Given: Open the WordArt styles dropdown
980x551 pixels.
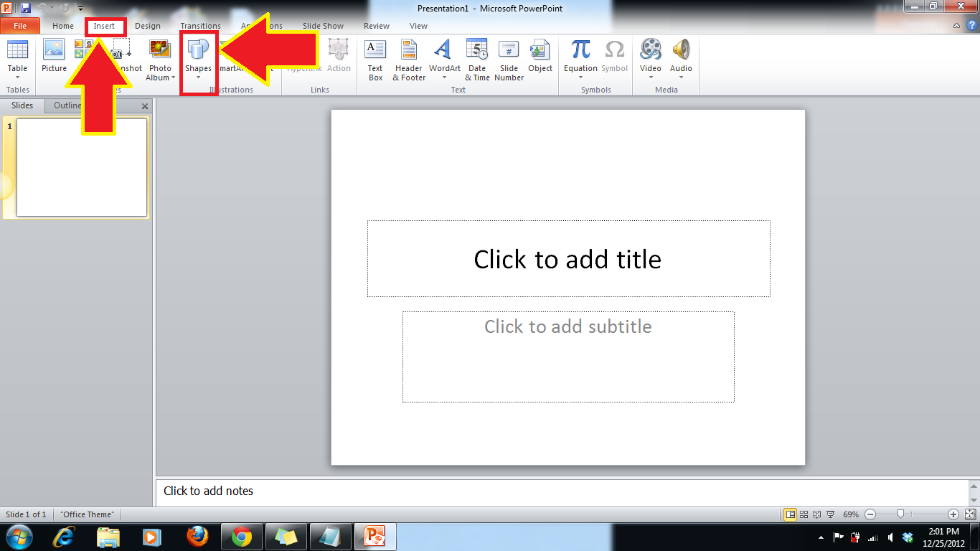Looking at the screenshot, I should point(445,78).
